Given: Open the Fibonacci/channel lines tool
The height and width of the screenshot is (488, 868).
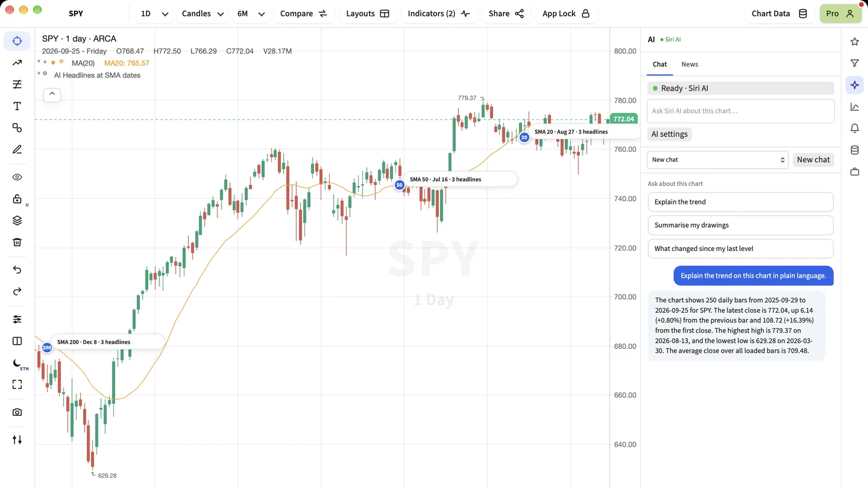Looking at the screenshot, I should pos(17,85).
